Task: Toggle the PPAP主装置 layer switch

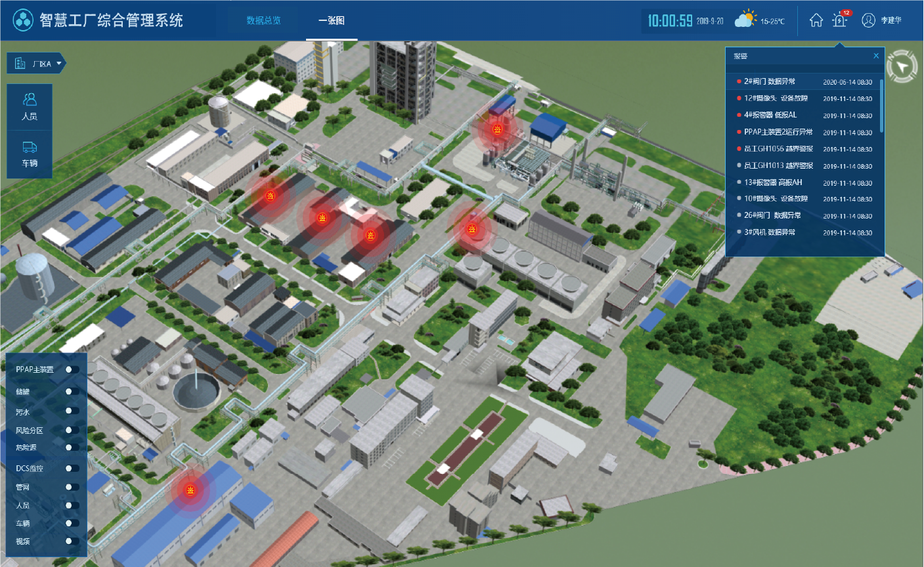Action: tap(72, 369)
